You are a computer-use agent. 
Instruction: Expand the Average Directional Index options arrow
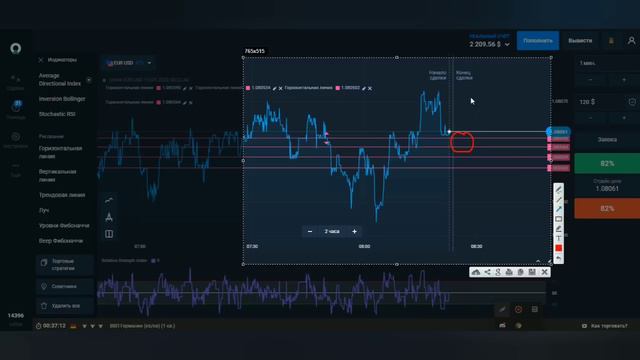click(89, 80)
